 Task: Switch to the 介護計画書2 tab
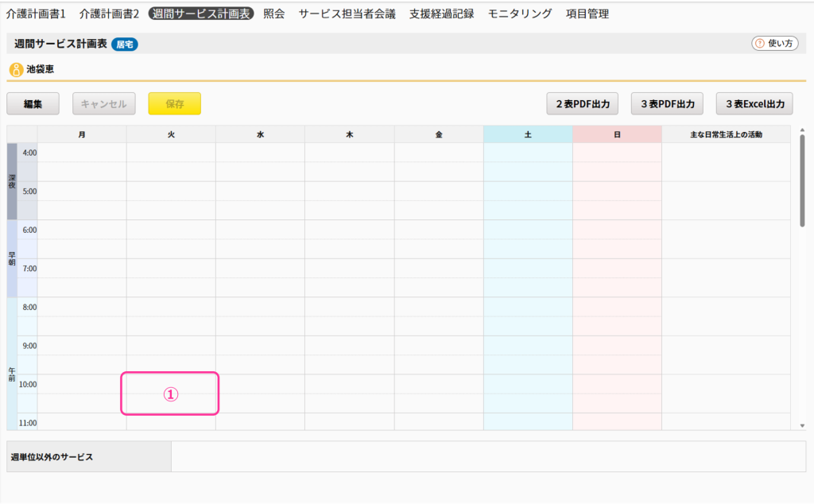pos(109,14)
